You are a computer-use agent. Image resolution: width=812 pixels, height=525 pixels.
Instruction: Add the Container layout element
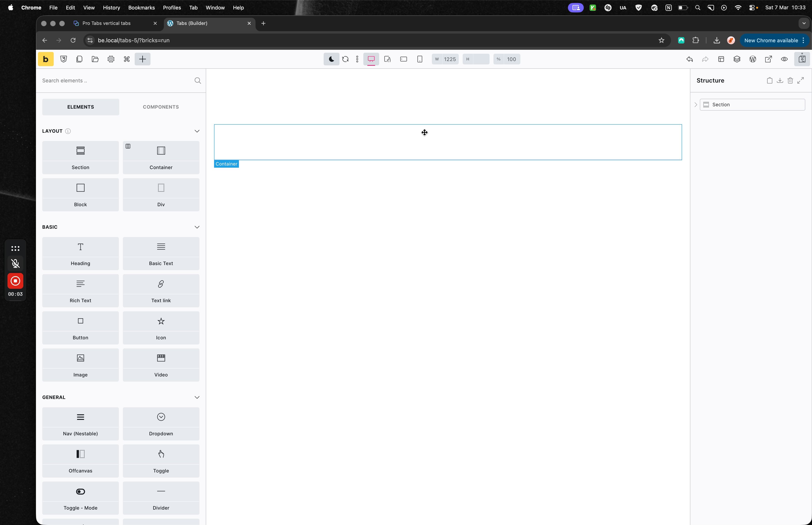point(161,157)
